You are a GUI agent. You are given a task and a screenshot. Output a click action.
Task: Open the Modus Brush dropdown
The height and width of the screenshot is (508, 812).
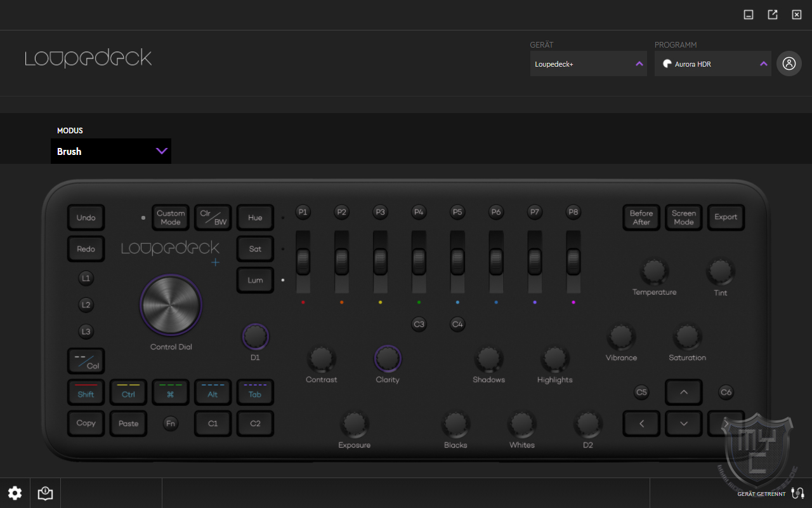pos(111,151)
